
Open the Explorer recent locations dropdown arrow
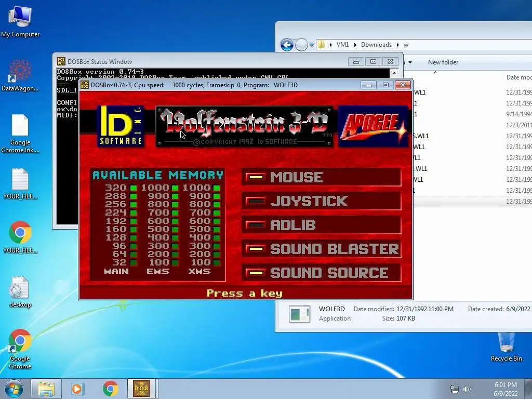click(x=312, y=45)
